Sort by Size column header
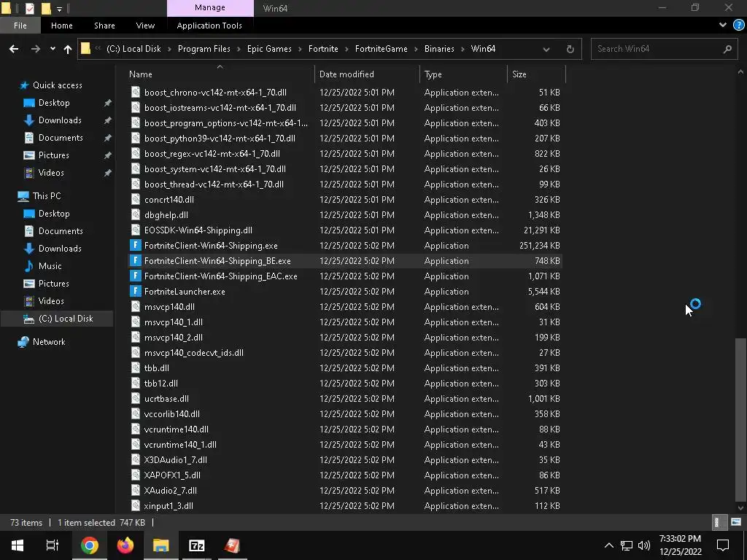Screen dimensions: 747x560 coord(536,74)
